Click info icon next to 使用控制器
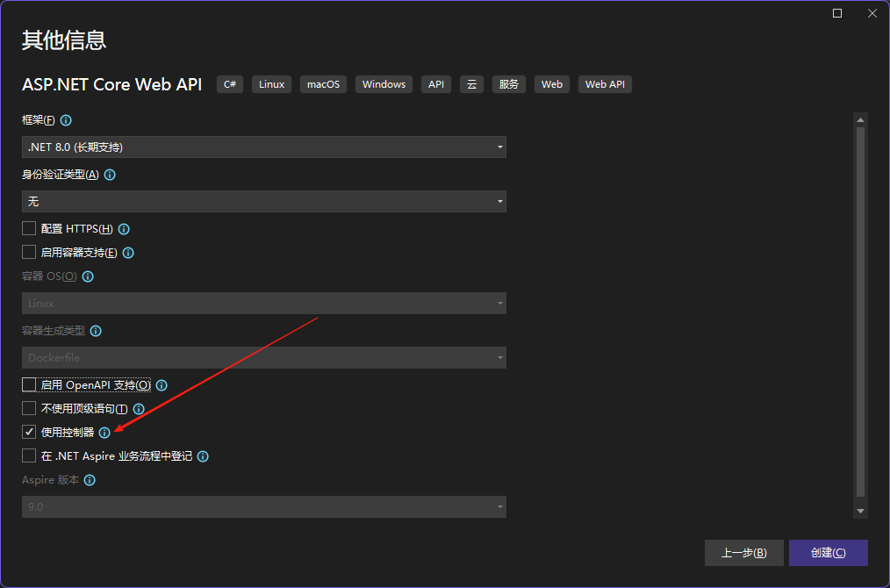 (104, 433)
